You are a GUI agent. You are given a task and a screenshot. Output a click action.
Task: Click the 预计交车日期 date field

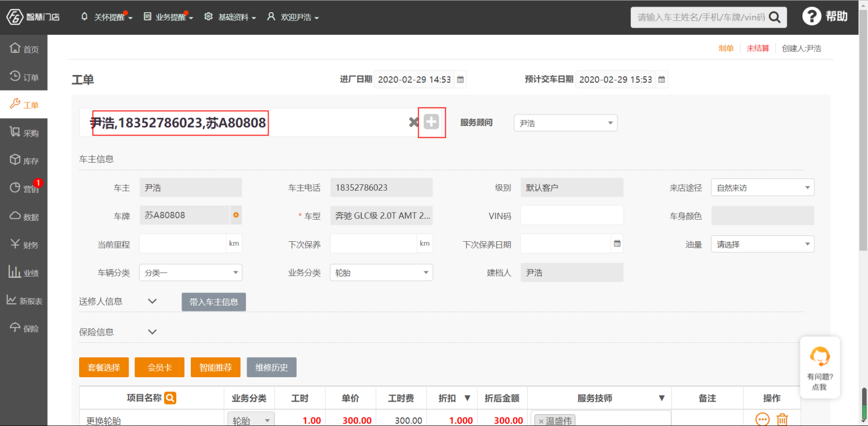(x=616, y=80)
